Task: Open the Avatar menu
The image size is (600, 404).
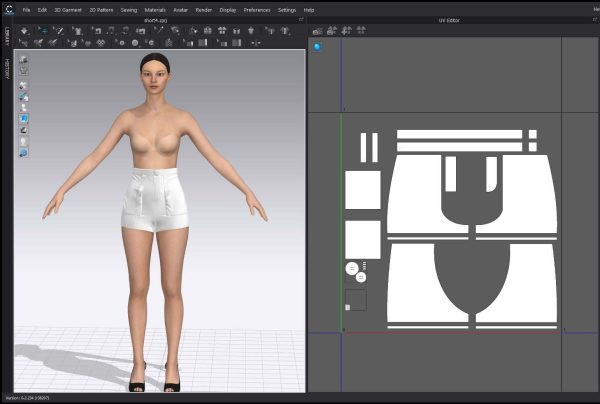Action: click(181, 9)
